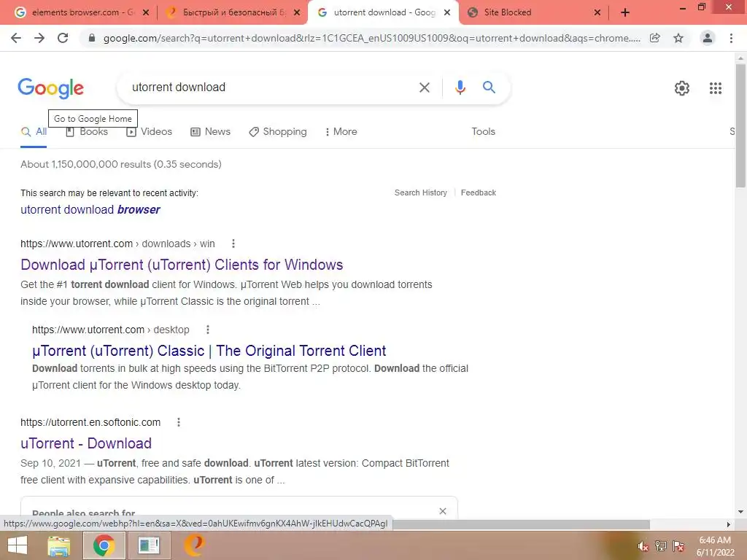Viewport: 747px width, 560px height.
Task: Filter results by Shopping
Action: click(x=278, y=132)
